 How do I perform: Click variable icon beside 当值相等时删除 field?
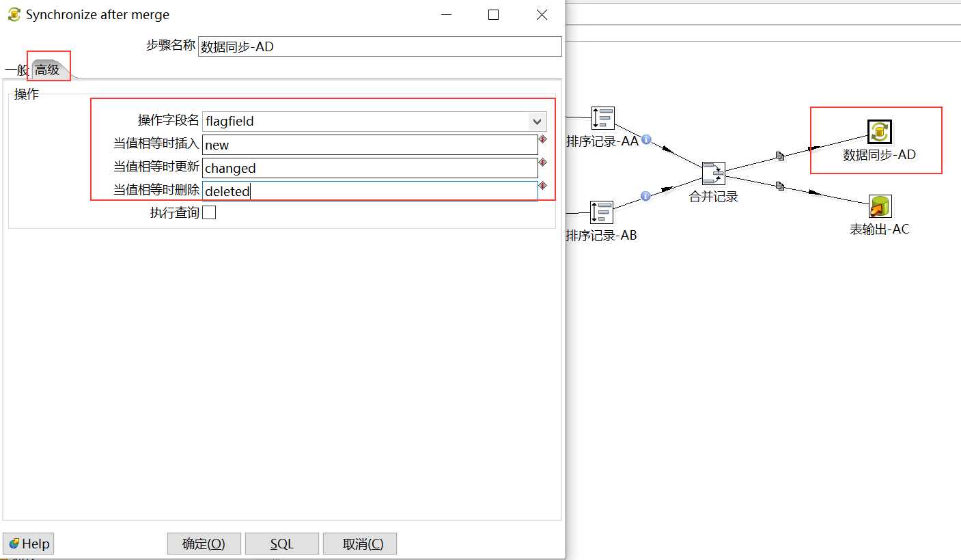click(543, 186)
